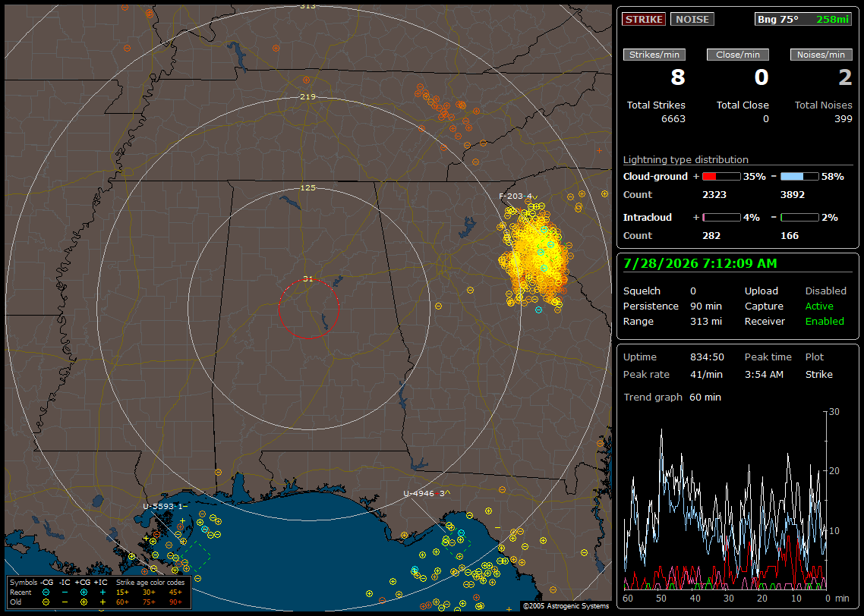The image size is (864, 616).
Task: Click the Total Strikes value 6663
Action: tap(673, 119)
